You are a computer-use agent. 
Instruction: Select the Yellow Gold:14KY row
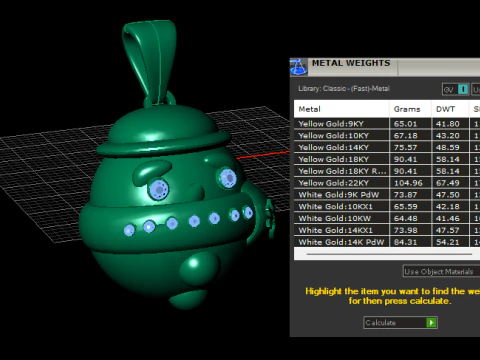(x=387, y=147)
